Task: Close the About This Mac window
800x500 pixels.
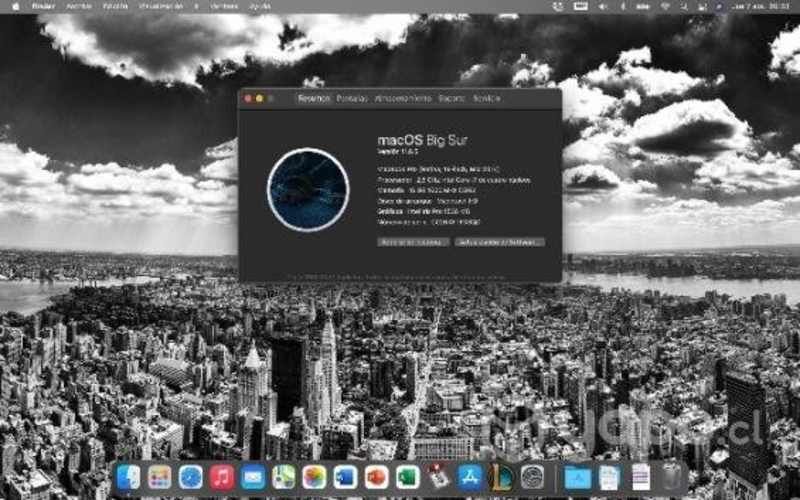Action: 248,98
